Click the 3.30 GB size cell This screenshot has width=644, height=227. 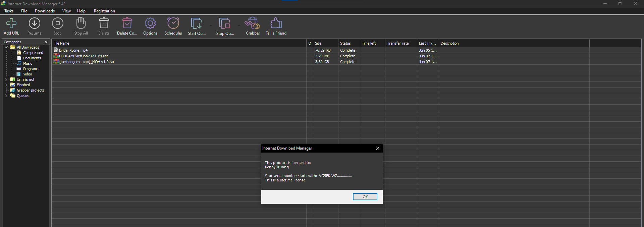tap(325, 62)
